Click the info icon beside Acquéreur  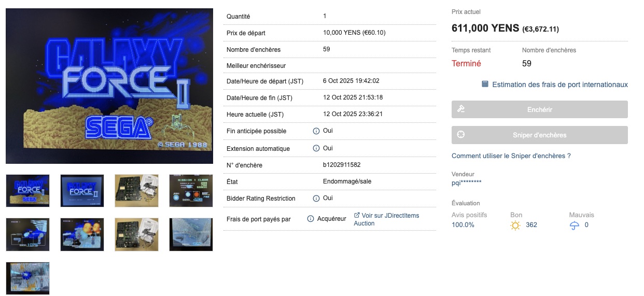click(x=310, y=219)
